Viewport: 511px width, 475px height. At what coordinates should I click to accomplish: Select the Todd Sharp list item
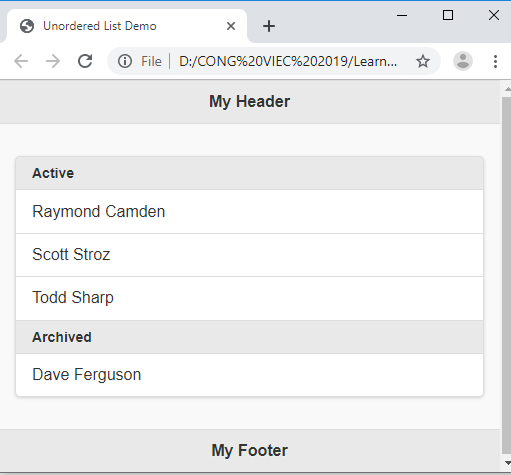[249, 298]
